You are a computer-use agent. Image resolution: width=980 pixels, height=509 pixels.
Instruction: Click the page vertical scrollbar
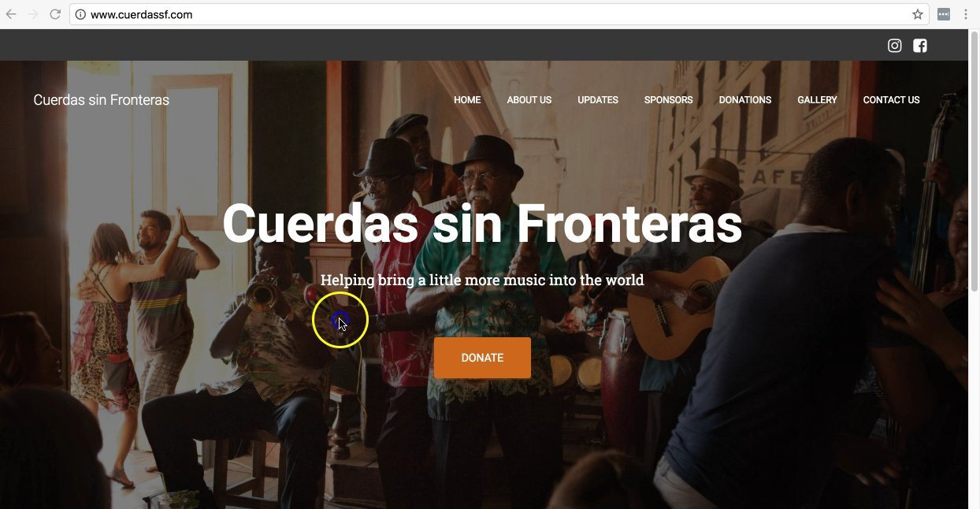click(974, 269)
